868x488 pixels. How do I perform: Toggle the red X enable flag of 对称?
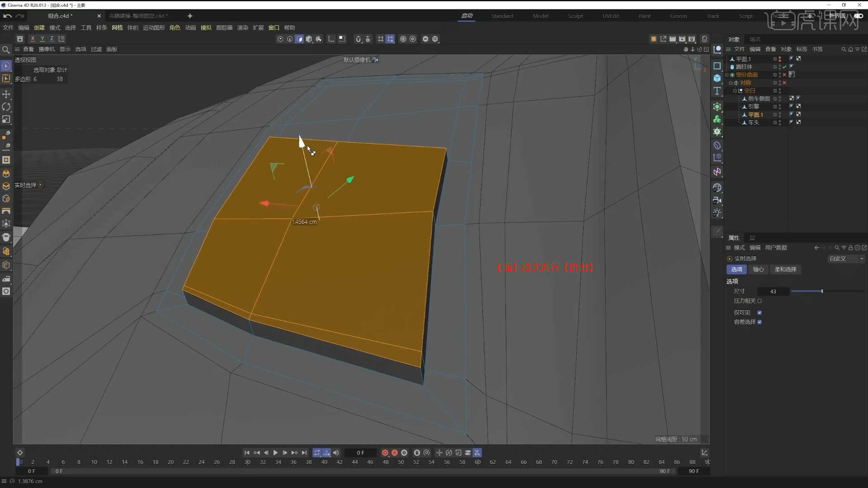[784, 83]
